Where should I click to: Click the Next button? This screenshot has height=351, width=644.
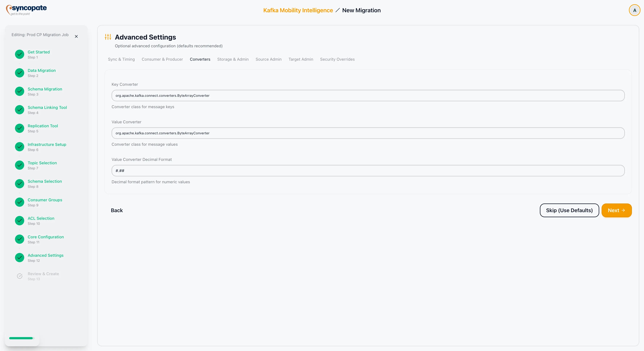[x=617, y=210]
